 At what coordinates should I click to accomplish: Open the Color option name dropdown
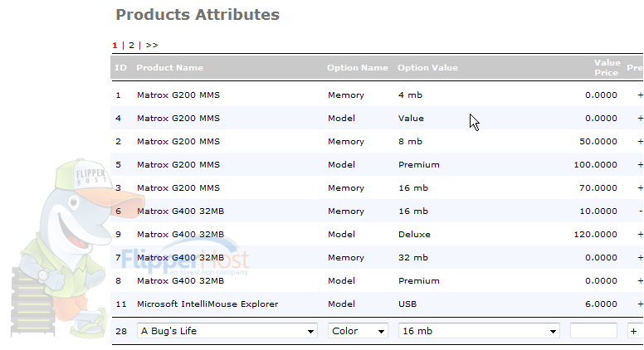click(358, 331)
